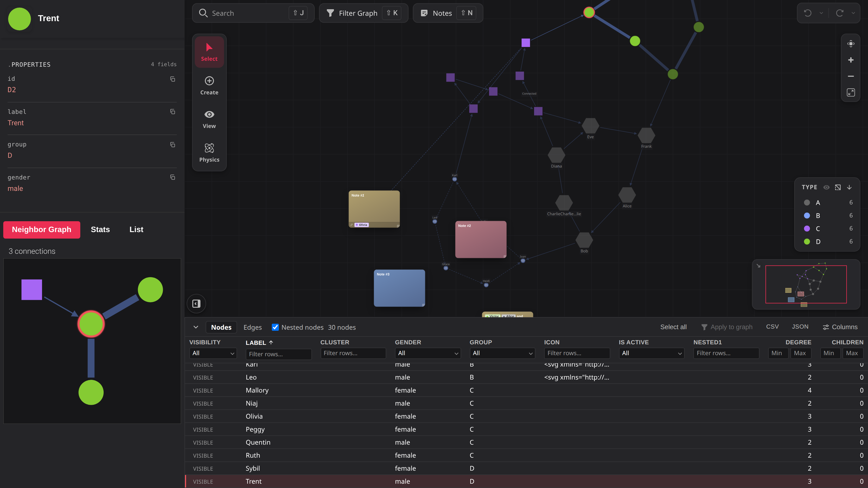
Task: Zoom out with the minus icon
Action: pos(851,76)
